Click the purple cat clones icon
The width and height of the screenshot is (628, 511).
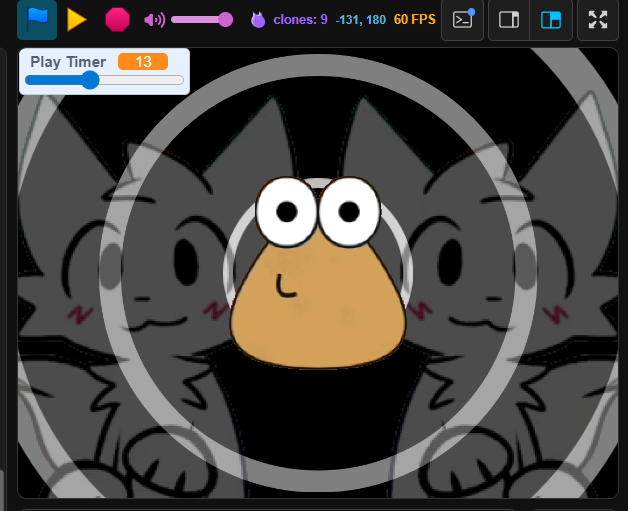point(258,20)
